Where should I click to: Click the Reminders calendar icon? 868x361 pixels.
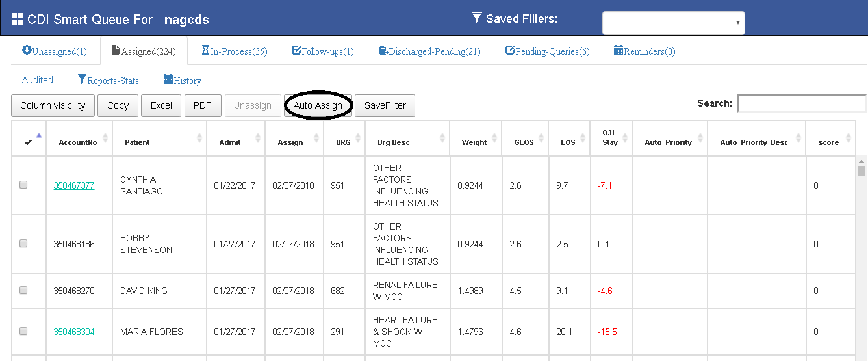click(x=619, y=50)
